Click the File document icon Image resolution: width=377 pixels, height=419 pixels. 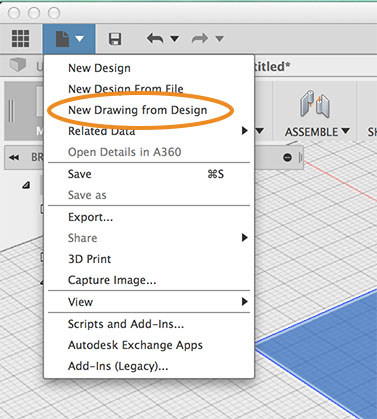[x=62, y=39]
